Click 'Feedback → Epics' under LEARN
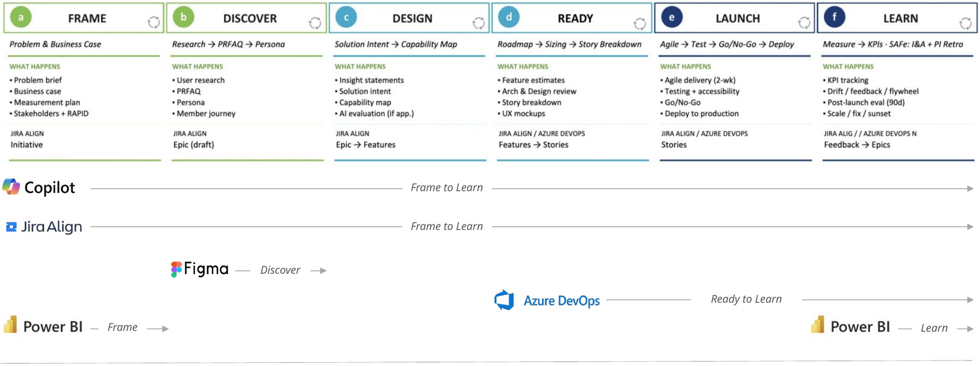Viewport: 980px width, 366px height. click(x=856, y=145)
